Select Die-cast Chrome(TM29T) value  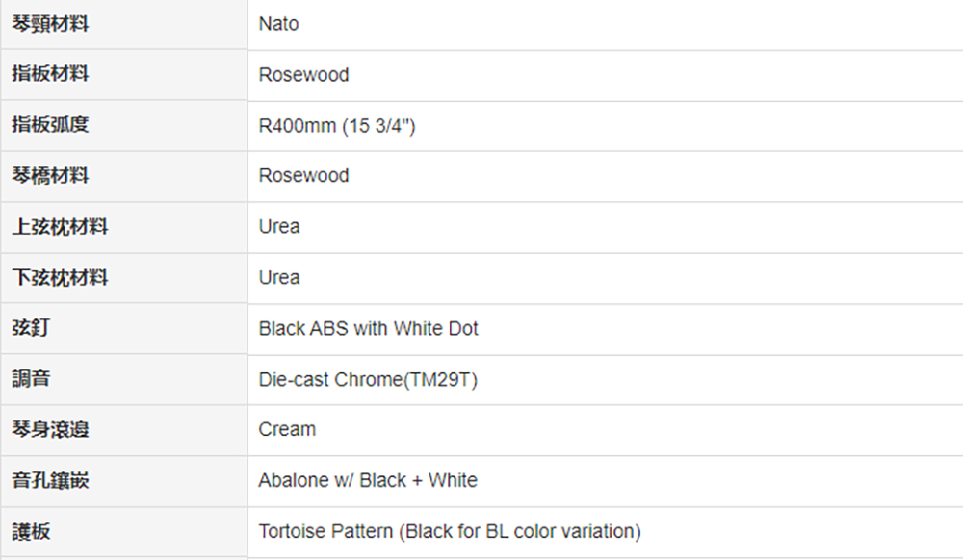coord(368,380)
